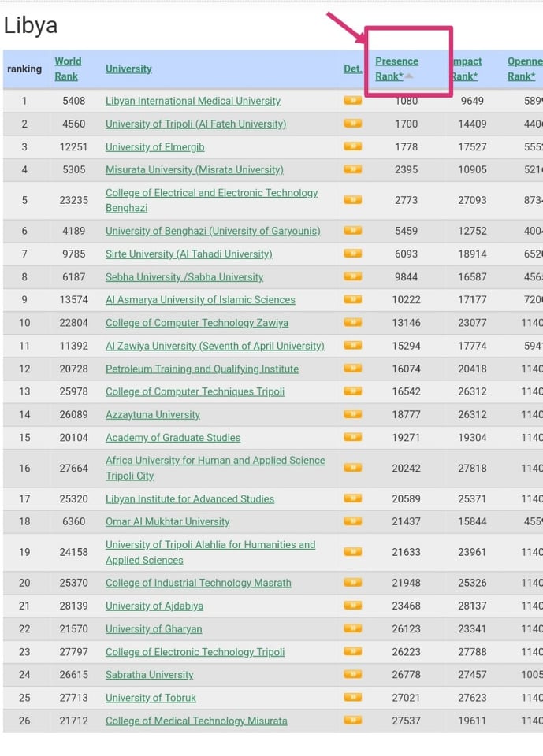Open details icon for University of Tobruk
543x756 pixels.
click(353, 697)
